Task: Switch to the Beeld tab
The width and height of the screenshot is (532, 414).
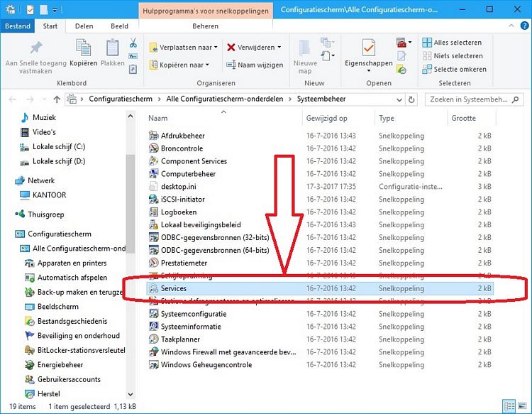Action: pos(119,26)
